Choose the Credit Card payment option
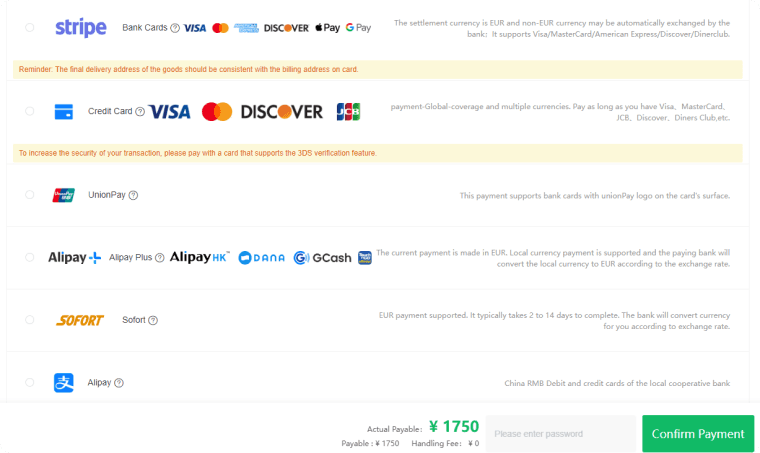The height and width of the screenshot is (453, 760). 30,111
